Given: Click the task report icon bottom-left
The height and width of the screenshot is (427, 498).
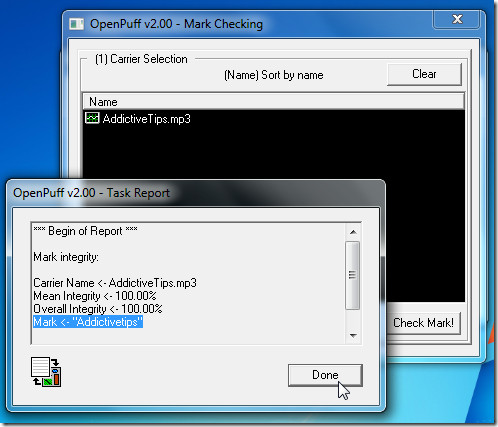Looking at the screenshot, I should coord(46,372).
